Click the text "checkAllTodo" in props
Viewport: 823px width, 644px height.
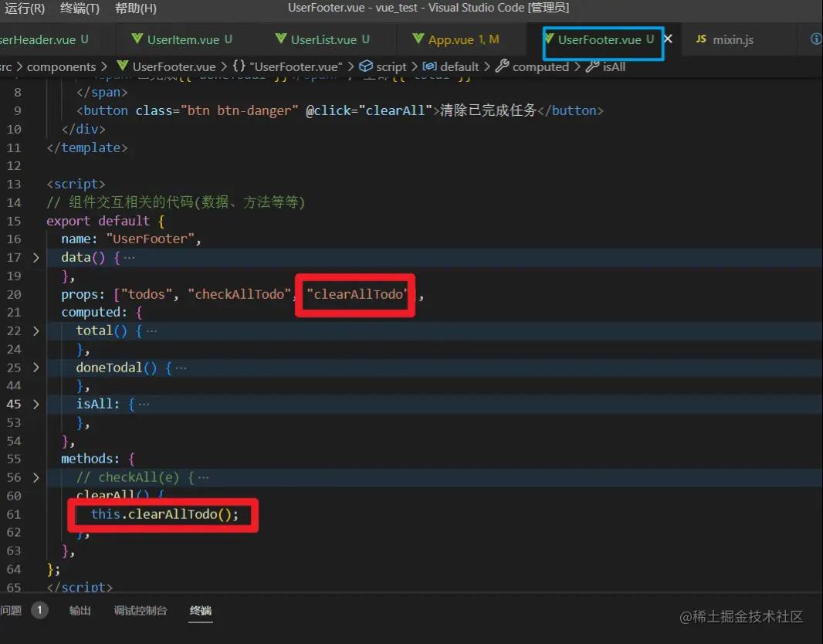coord(239,294)
